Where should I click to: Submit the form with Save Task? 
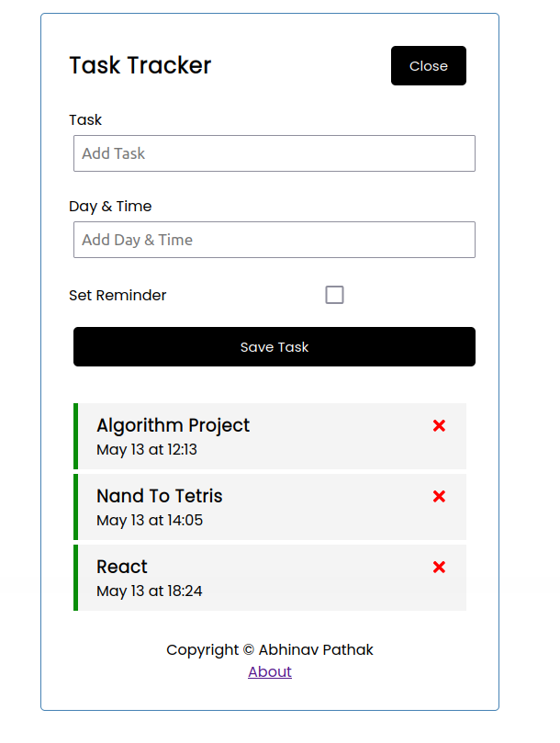[x=274, y=346]
